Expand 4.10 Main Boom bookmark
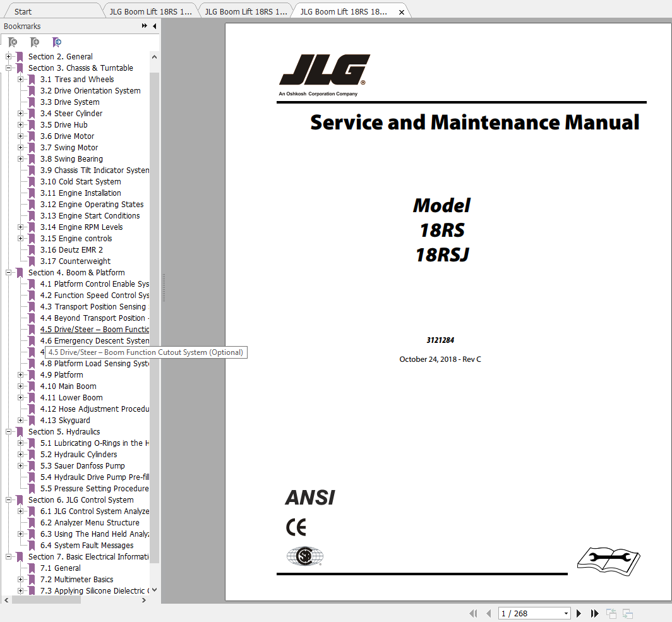Image resolution: width=672 pixels, height=622 pixels. coord(20,386)
